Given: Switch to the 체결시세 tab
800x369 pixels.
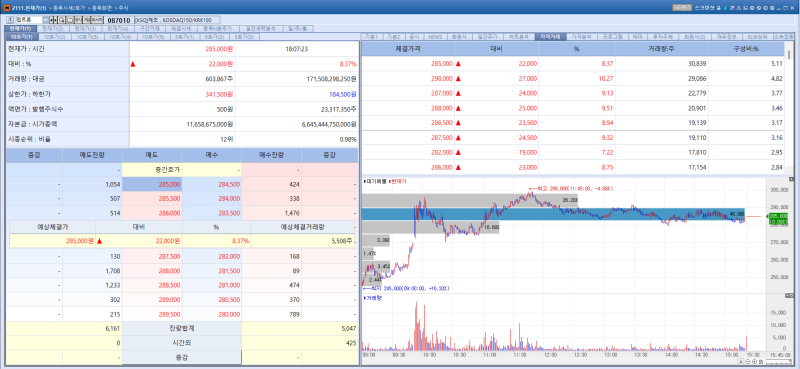Looking at the screenshot, I should pos(181,29).
